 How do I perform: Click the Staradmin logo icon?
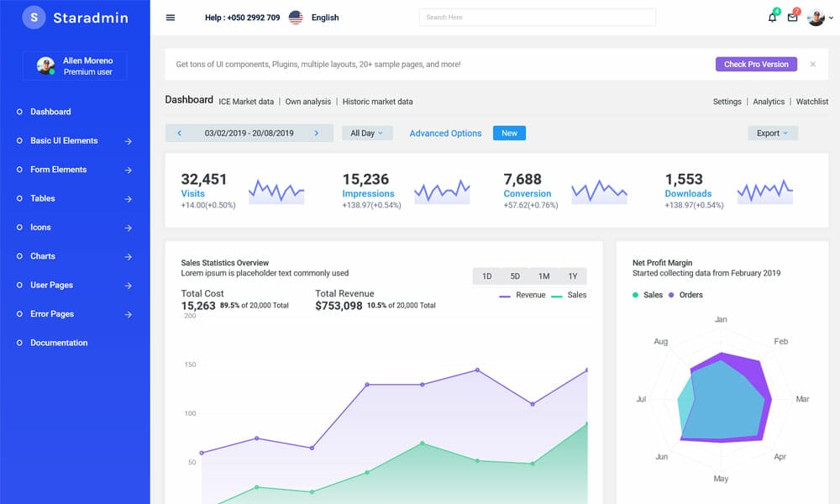pos(34,17)
